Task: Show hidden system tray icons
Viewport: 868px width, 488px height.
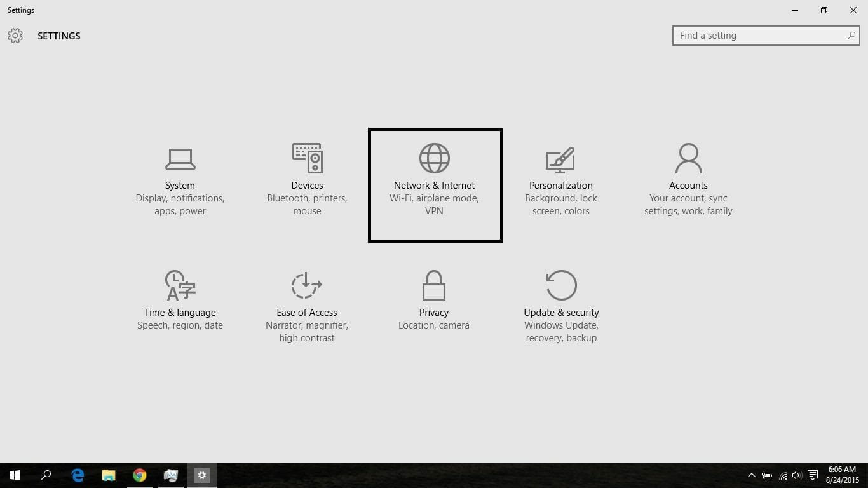Action: pyautogui.click(x=751, y=475)
